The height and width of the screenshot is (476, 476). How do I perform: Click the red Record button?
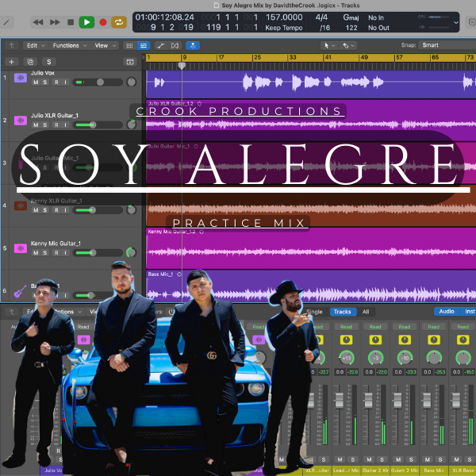tap(103, 22)
